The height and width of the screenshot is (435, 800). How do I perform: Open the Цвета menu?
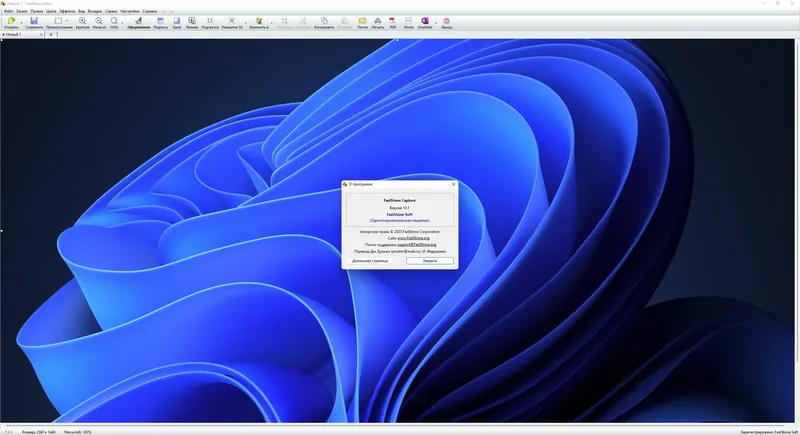(51, 11)
